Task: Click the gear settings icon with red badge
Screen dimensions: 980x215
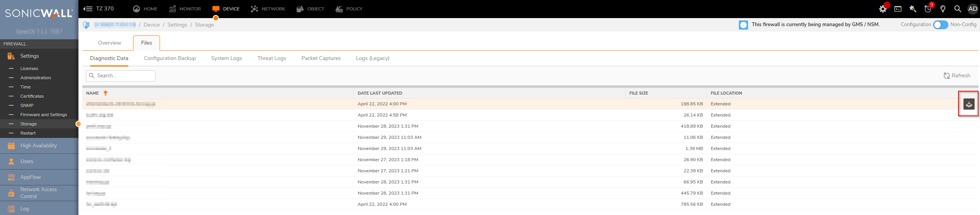Action: (883, 9)
